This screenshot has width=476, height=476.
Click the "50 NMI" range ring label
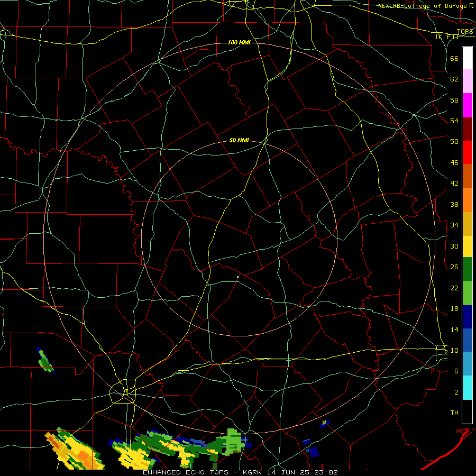[x=239, y=140]
